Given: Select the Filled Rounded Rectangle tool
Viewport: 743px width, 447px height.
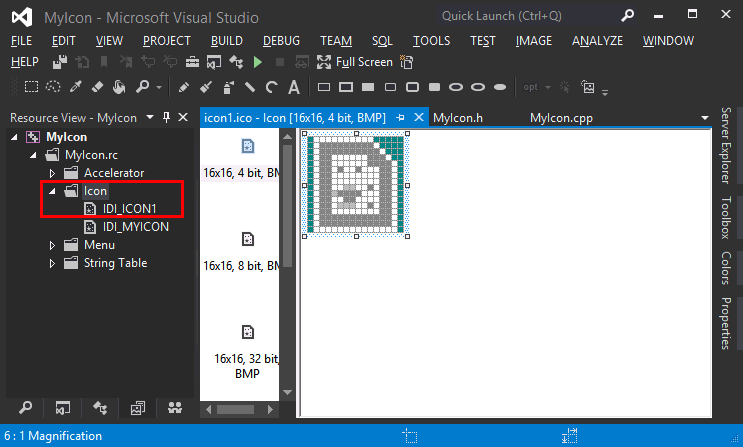Looking at the screenshot, I should pos(434,87).
